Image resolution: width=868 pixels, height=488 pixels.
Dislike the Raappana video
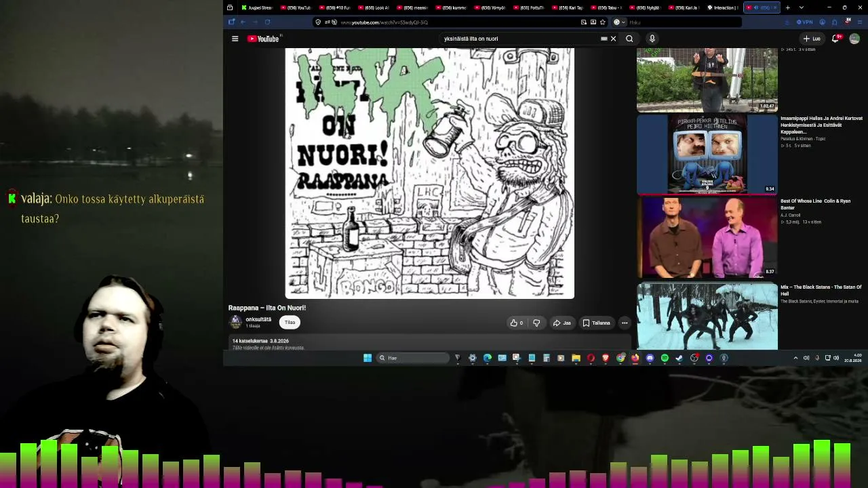point(536,323)
